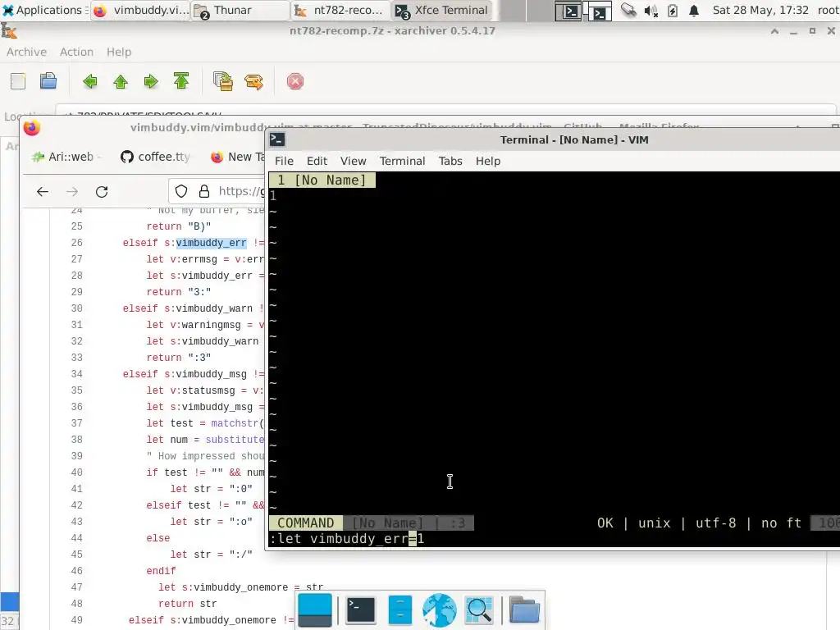Click line number 37 in code view
This screenshot has width=840, height=630.
(x=76, y=423)
